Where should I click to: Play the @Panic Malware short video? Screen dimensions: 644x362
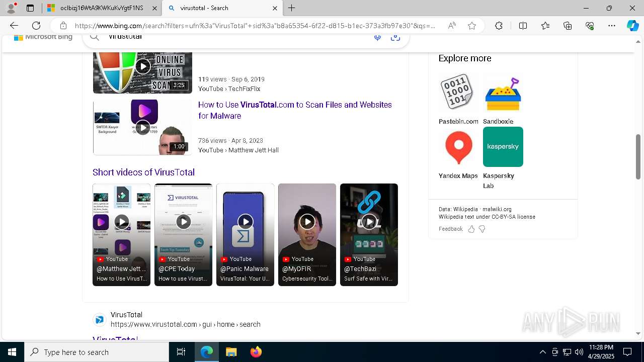(x=245, y=235)
